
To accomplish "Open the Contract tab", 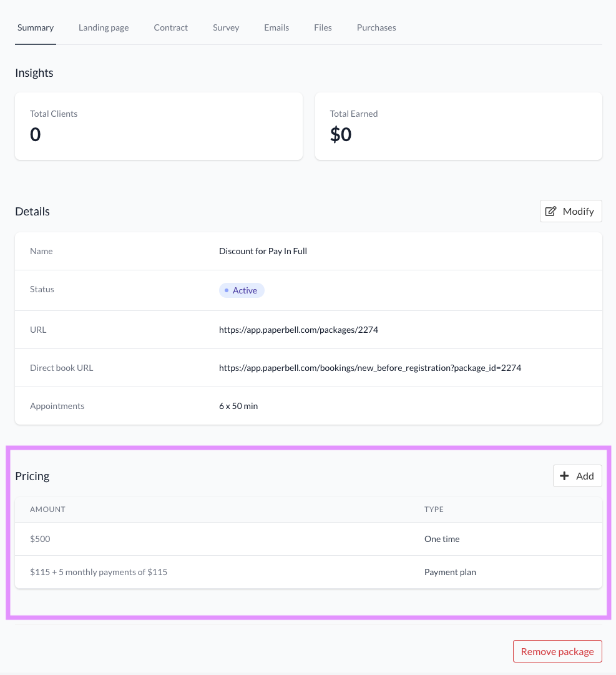I will pyautogui.click(x=171, y=27).
